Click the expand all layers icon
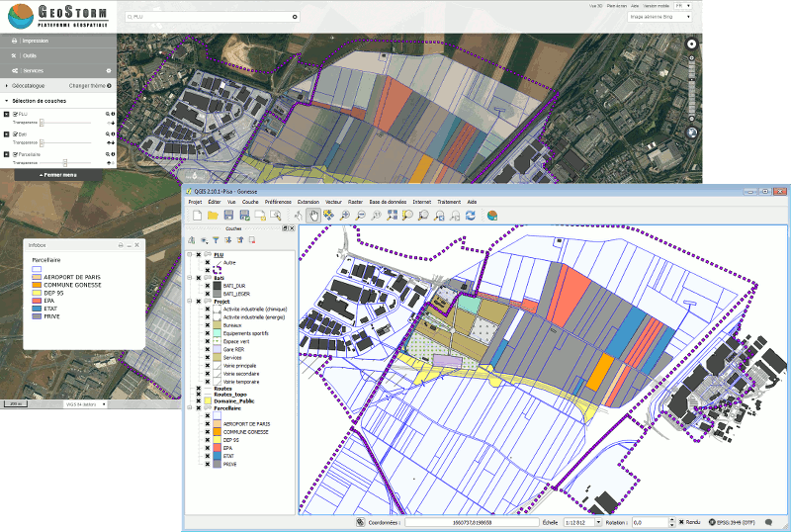 pos(228,240)
